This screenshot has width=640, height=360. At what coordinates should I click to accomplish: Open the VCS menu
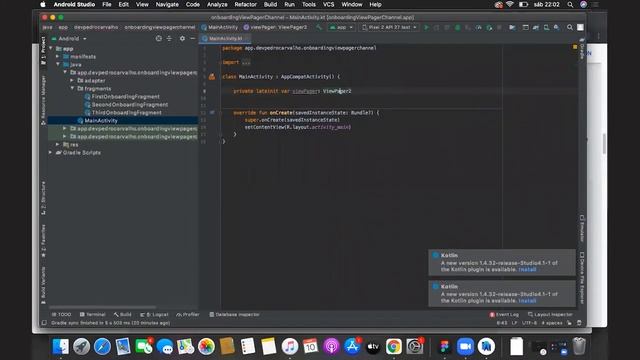[x=329, y=4]
